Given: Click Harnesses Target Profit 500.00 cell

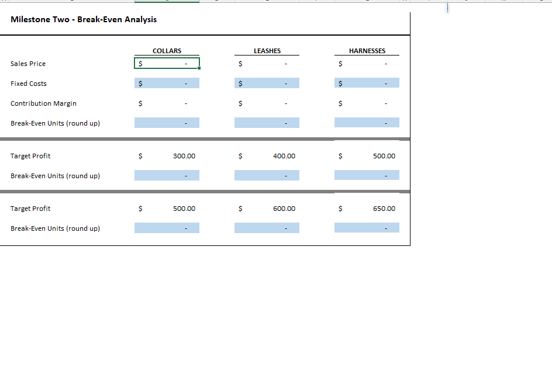Looking at the screenshot, I should 367,156.
